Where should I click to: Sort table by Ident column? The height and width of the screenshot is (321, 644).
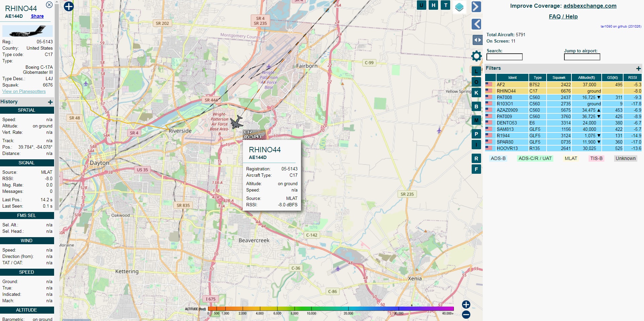click(x=512, y=77)
